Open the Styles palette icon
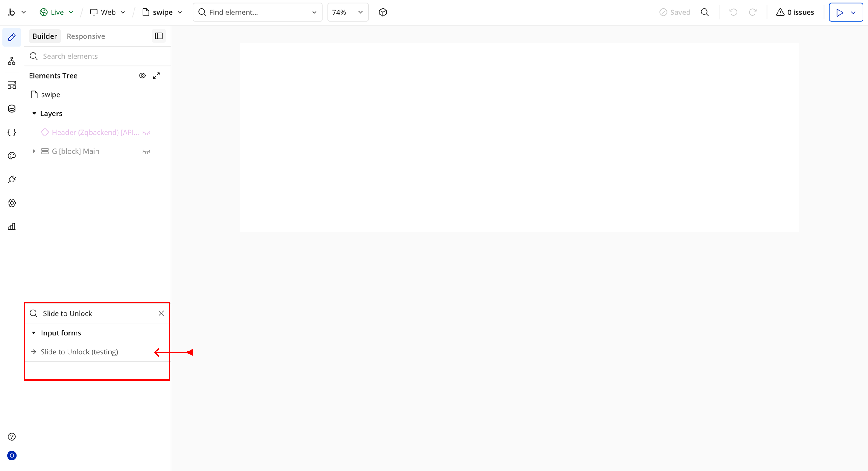This screenshot has width=868, height=471. click(12, 155)
